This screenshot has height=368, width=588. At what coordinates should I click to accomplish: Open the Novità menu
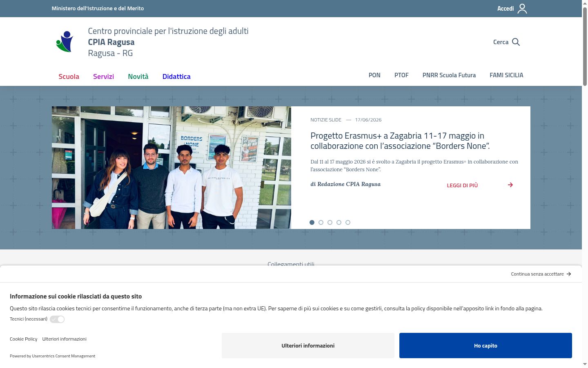[138, 76]
